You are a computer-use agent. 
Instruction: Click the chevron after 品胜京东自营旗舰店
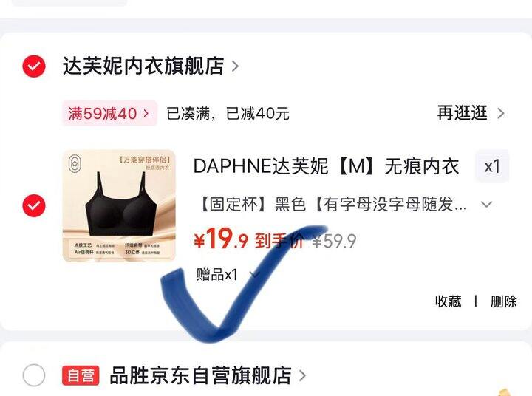tap(302, 375)
